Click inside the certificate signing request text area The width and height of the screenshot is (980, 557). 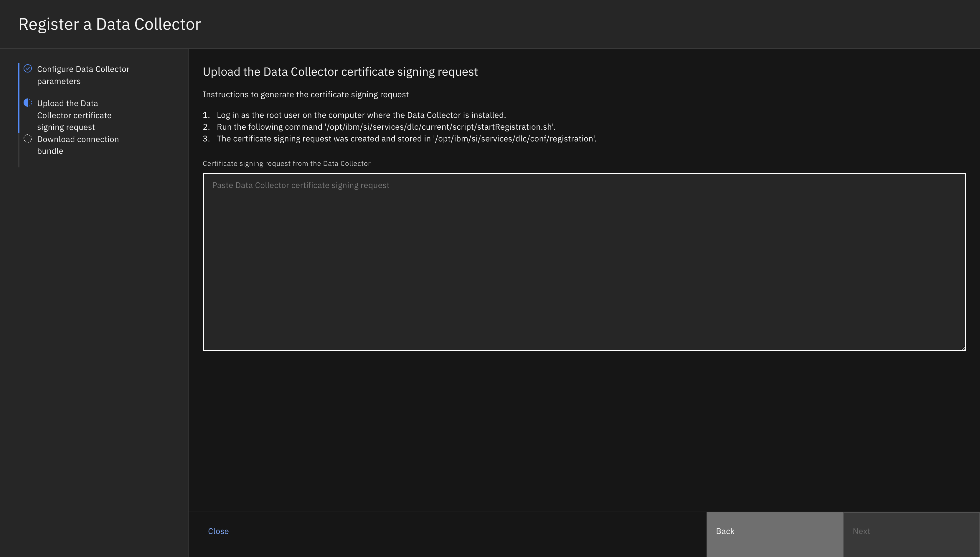584,262
